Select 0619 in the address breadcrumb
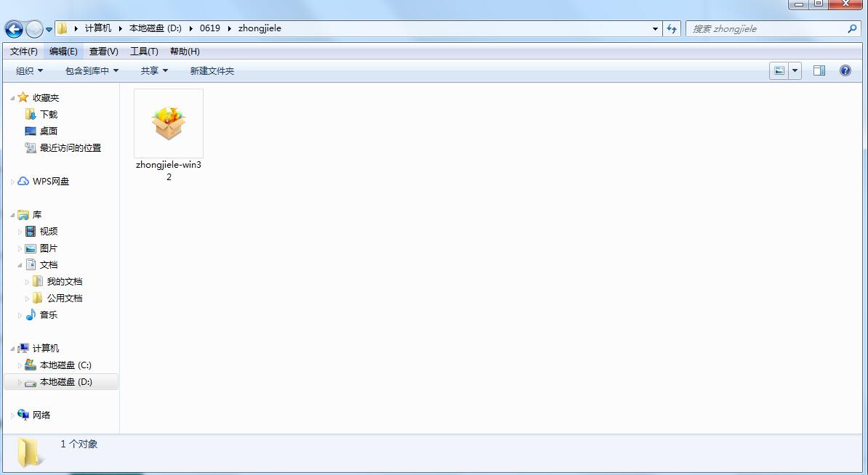The height and width of the screenshot is (475, 868). click(210, 28)
